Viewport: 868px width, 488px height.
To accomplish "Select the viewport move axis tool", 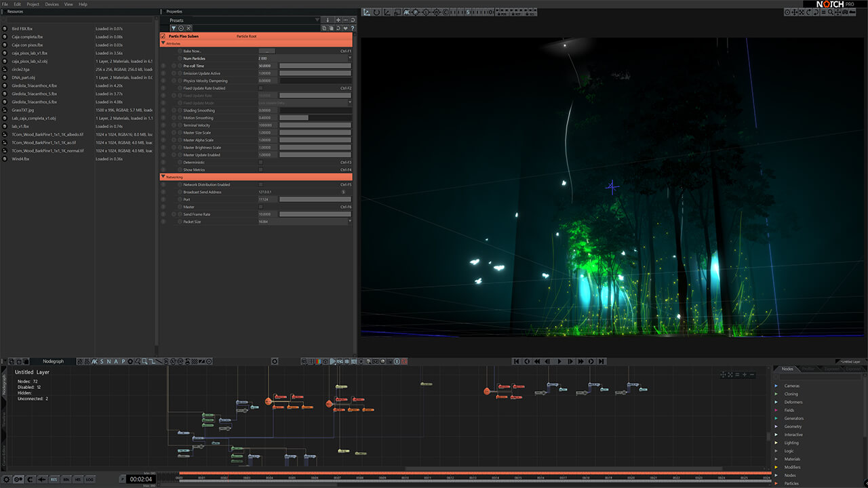I will [x=366, y=12].
